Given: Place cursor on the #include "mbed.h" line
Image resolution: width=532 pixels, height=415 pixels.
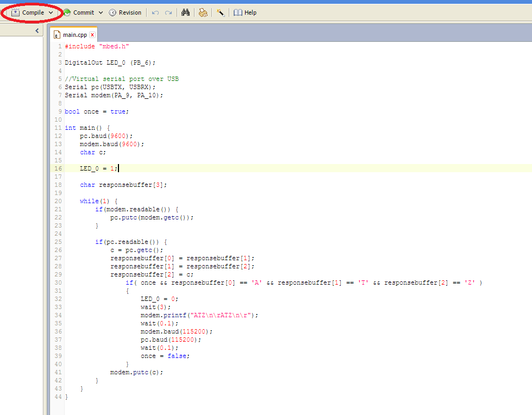Looking at the screenshot, I should 97,47.
